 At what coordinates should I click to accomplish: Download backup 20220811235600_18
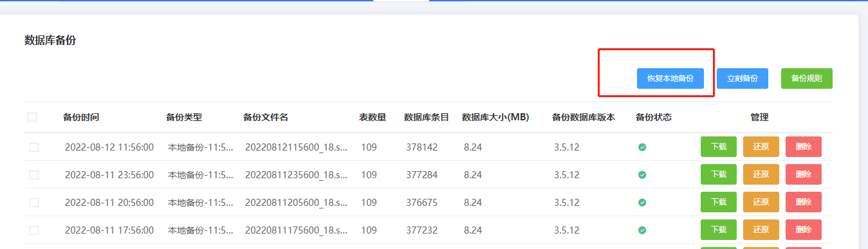click(x=719, y=174)
